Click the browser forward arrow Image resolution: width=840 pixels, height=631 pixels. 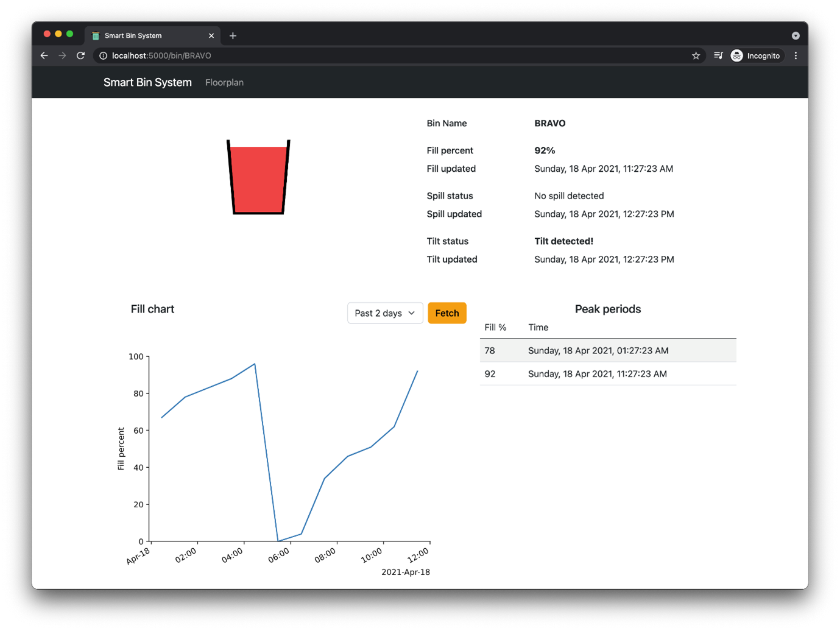[x=62, y=55]
